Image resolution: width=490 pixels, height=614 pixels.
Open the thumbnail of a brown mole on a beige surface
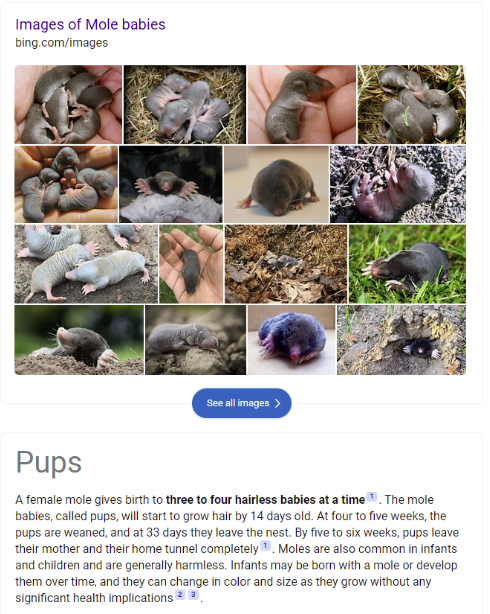pos(277,184)
